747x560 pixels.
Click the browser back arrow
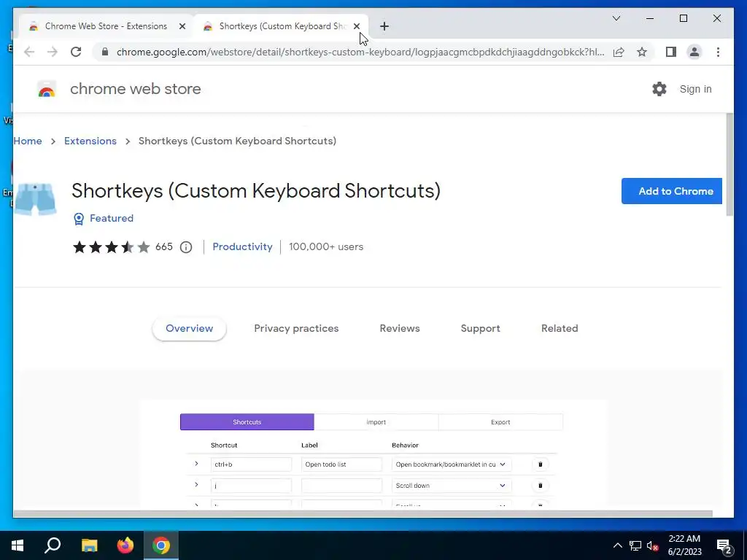coord(29,52)
